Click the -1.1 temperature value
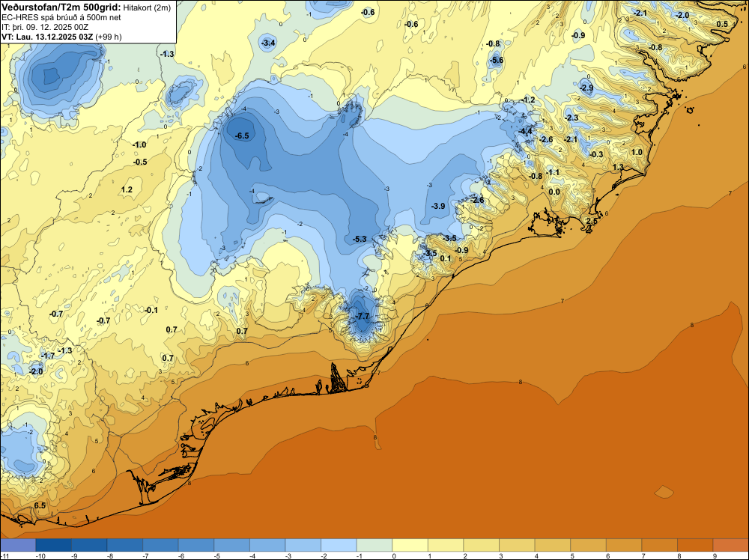This screenshot has width=749, height=560. point(553,172)
